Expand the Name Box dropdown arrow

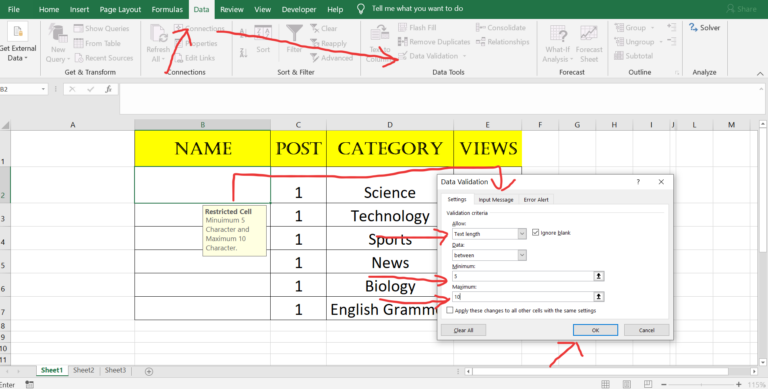pos(43,89)
